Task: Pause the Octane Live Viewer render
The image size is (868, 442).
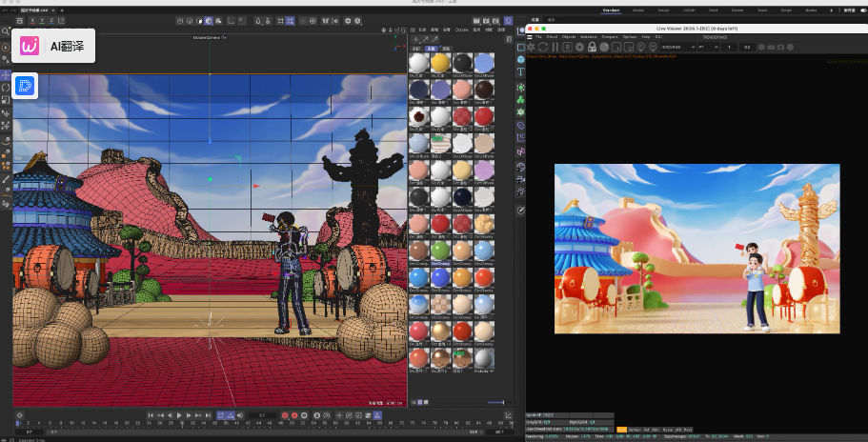Action: (555, 46)
